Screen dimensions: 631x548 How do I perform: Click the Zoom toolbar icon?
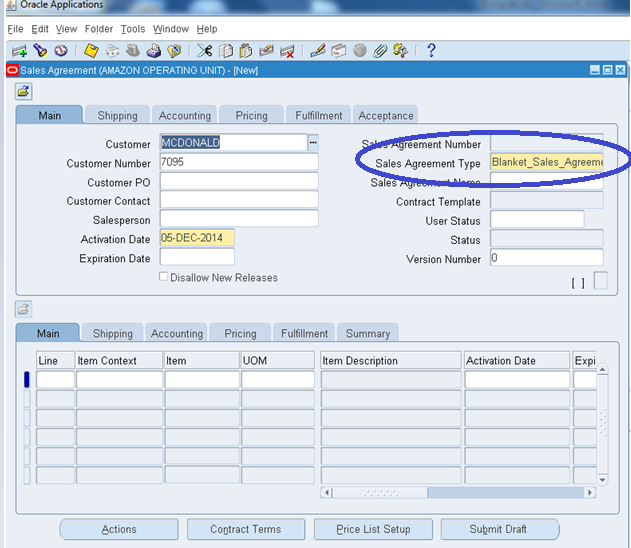point(339,51)
